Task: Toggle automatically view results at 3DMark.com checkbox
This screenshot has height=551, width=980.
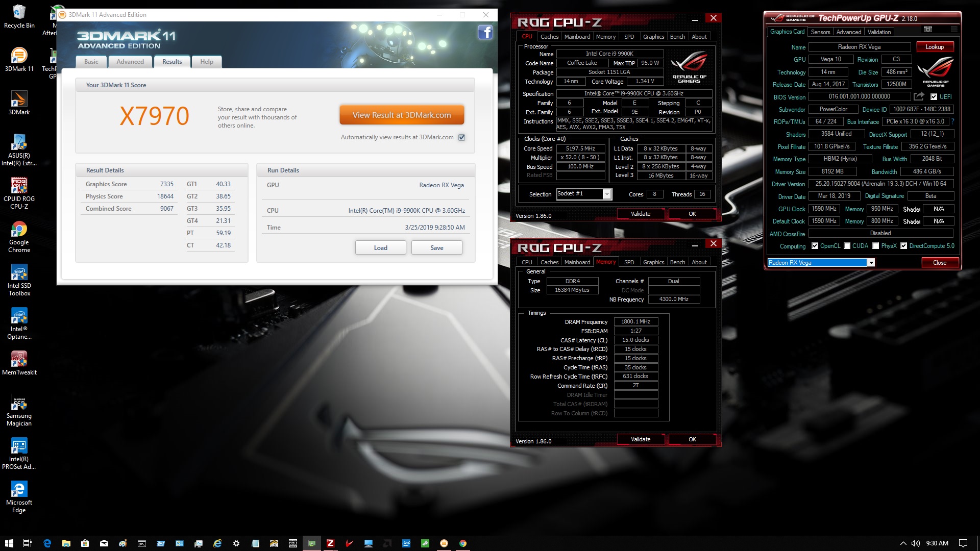Action: click(462, 137)
